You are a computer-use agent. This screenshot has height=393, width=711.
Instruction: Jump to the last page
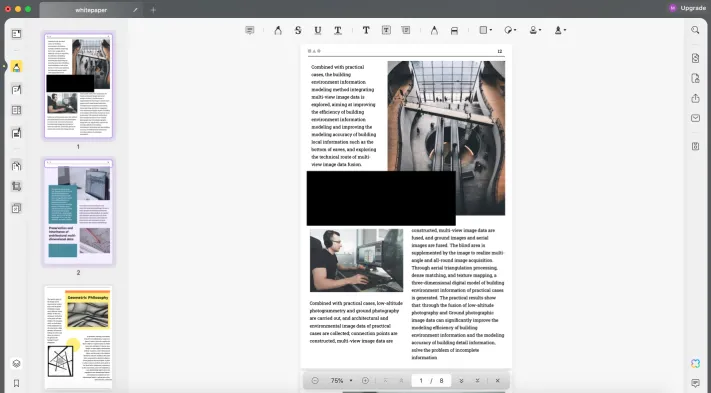tap(477, 381)
